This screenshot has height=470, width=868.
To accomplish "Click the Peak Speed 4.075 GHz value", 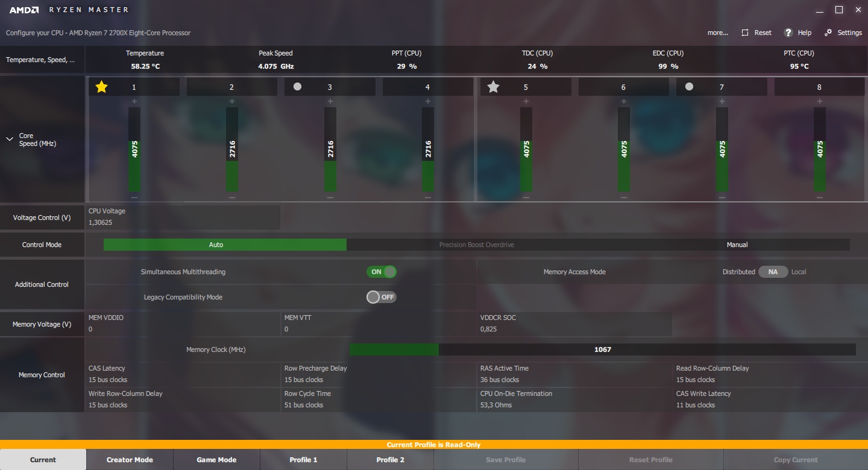I will (275, 66).
